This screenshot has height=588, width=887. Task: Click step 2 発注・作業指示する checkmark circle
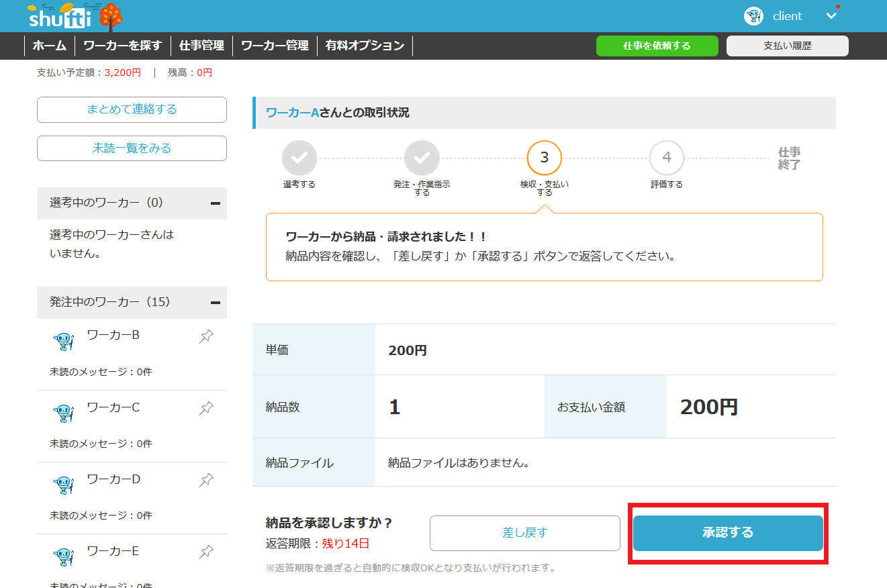point(422,158)
